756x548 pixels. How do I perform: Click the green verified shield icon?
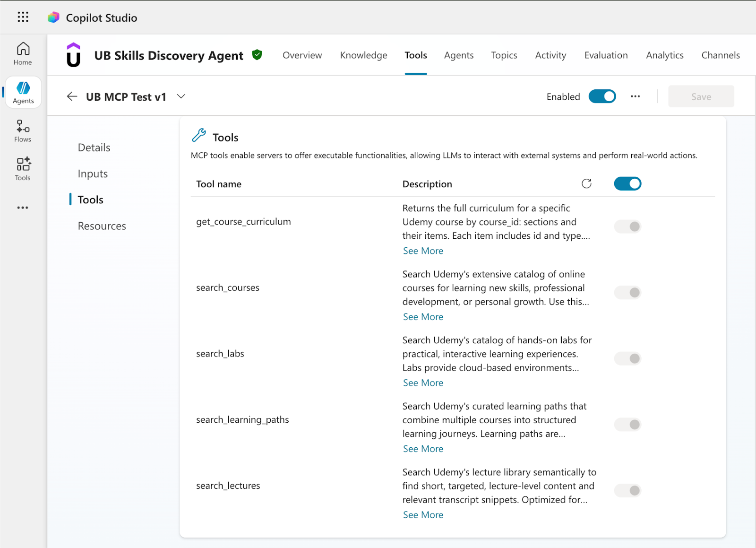[x=257, y=55]
